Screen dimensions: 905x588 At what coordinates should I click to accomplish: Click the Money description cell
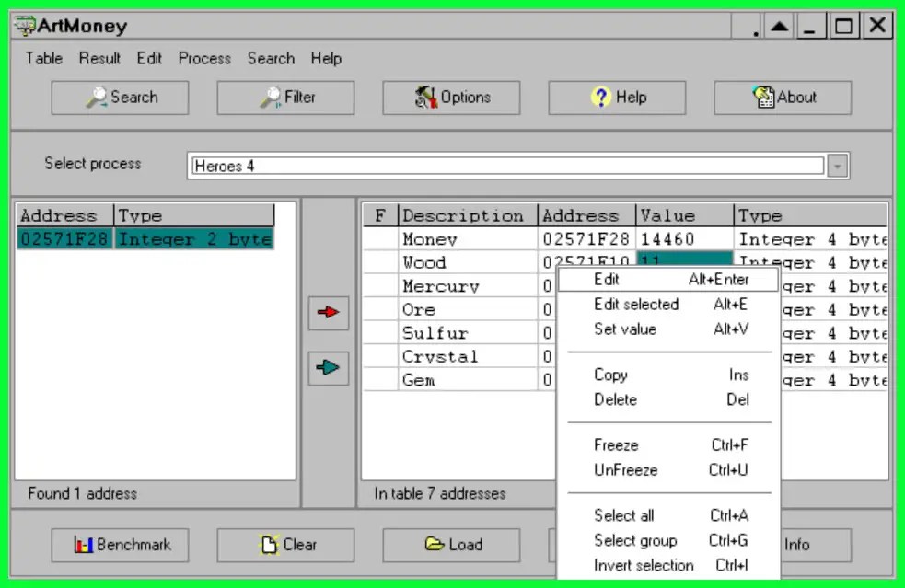[468, 239]
